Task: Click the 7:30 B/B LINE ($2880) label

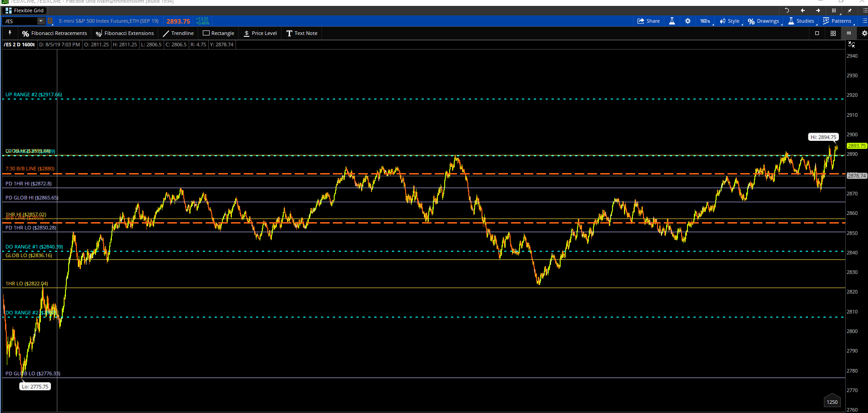Action: pos(30,169)
